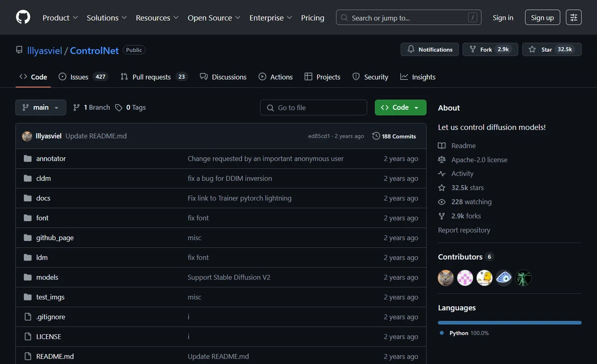
Task: Open the green Code dropdown button
Action: [400, 107]
